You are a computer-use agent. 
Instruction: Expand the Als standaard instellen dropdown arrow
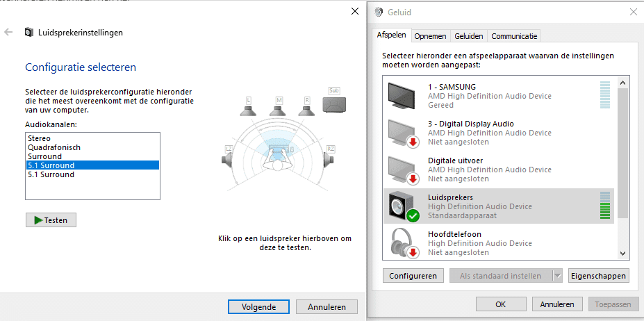(557, 276)
